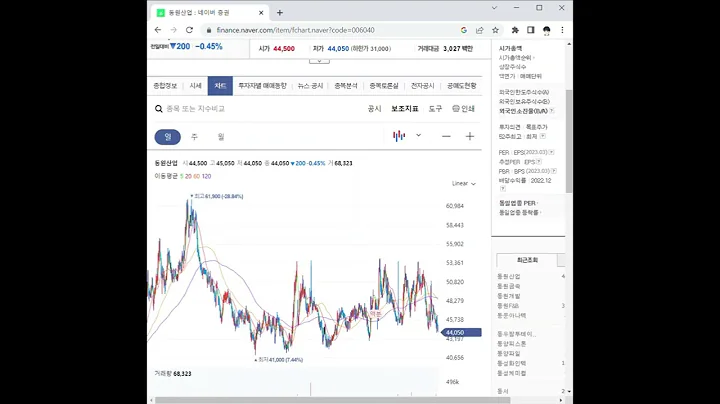Open the browser profile avatar
The height and width of the screenshot is (404, 720).
pyautogui.click(x=546, y=30)
